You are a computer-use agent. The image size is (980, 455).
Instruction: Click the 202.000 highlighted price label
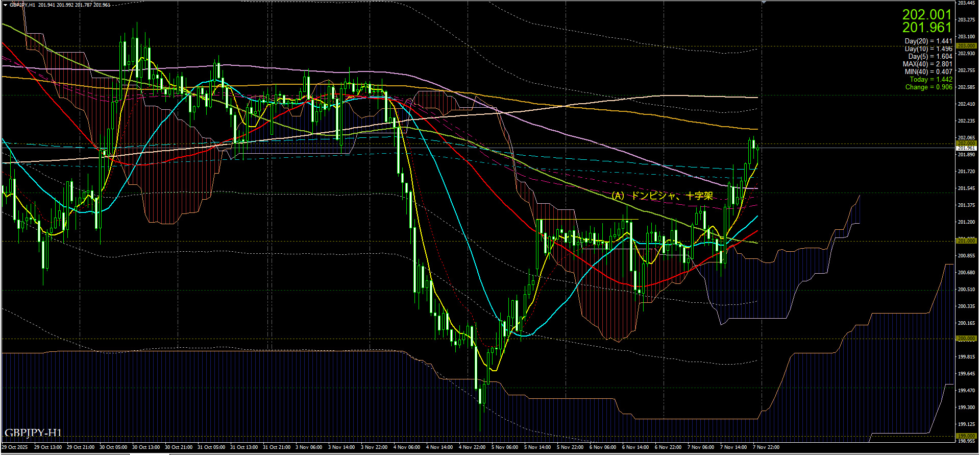pyautogui.click(x=966, y=143)
